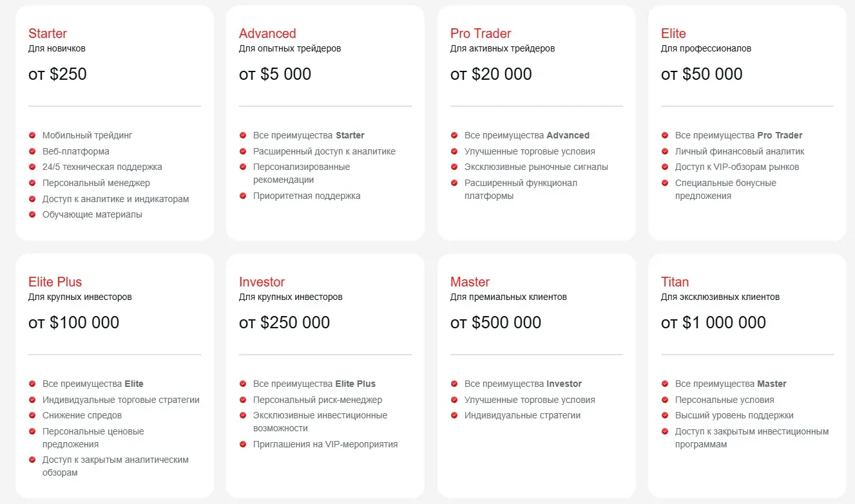Open the Starter plan title
Image resolution: width=855 pixels, height=504 pixels.
tap(48, 33)
